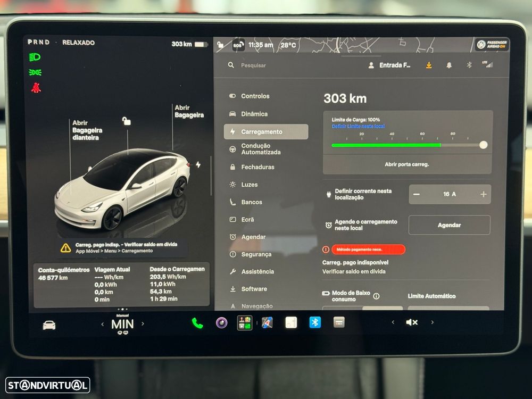The image size is (532, 399).
Task: Tap the 303 km battery indicator
Action: [189, 44]
